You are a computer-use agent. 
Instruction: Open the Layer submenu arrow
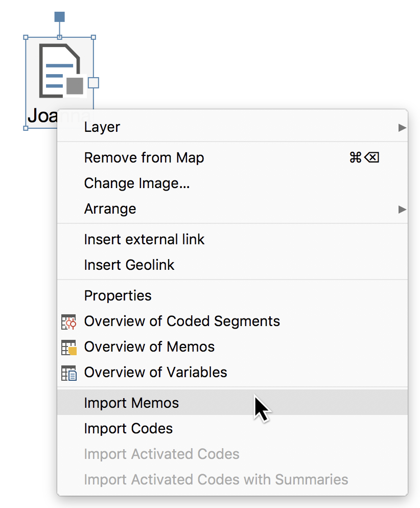pyautogui.click(x=403, y=127)
